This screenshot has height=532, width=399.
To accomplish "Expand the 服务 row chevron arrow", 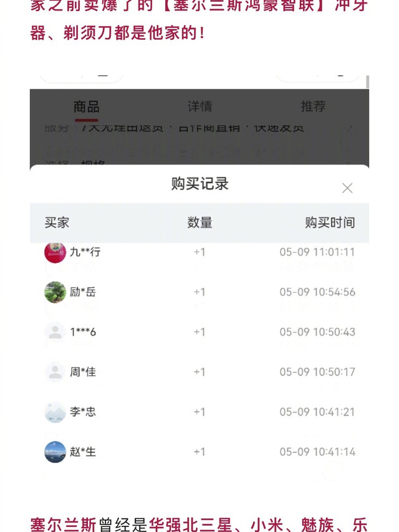I will (x=349, y=128).
